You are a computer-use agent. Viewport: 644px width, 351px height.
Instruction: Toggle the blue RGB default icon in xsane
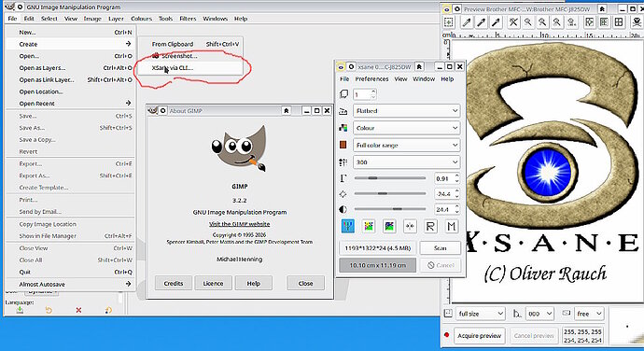coord(348,226)
